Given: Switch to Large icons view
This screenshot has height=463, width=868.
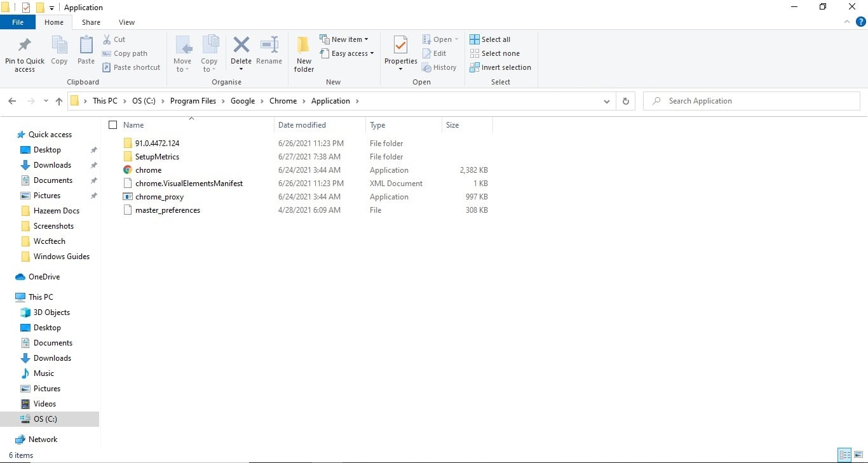Looking at the screenshot, I should (858, 455).
